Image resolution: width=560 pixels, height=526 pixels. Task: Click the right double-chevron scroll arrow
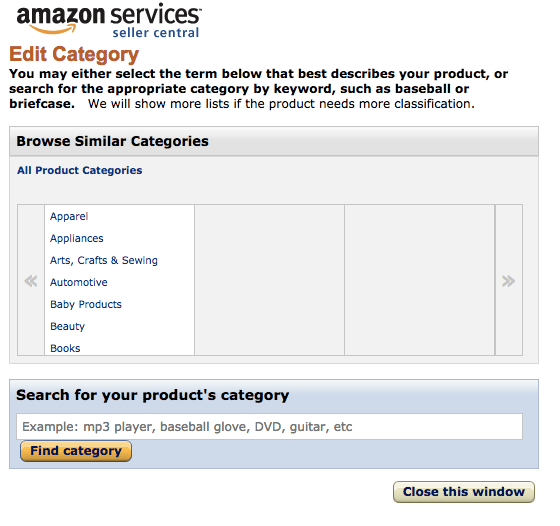[x=509, y=281]
